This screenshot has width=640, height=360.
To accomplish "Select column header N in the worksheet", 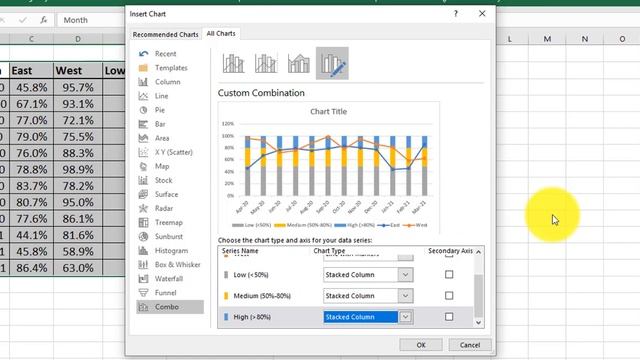I will point(584,39).
